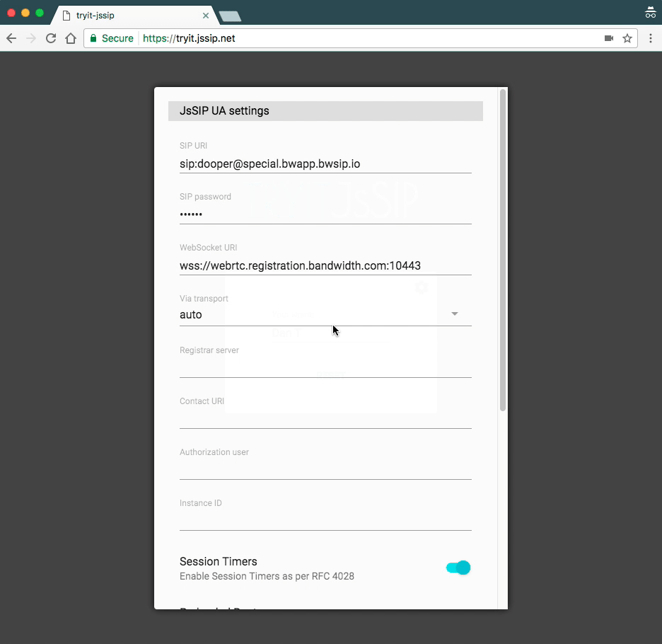Click the forward navigation arrow
Image resolution: width=662 pixels, height=644 pixels.
point(31,38)
